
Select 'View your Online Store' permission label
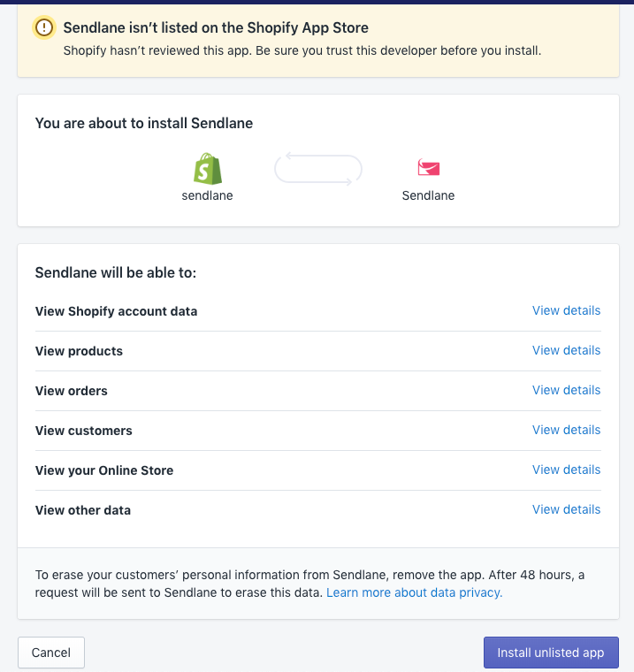[104, 470]
